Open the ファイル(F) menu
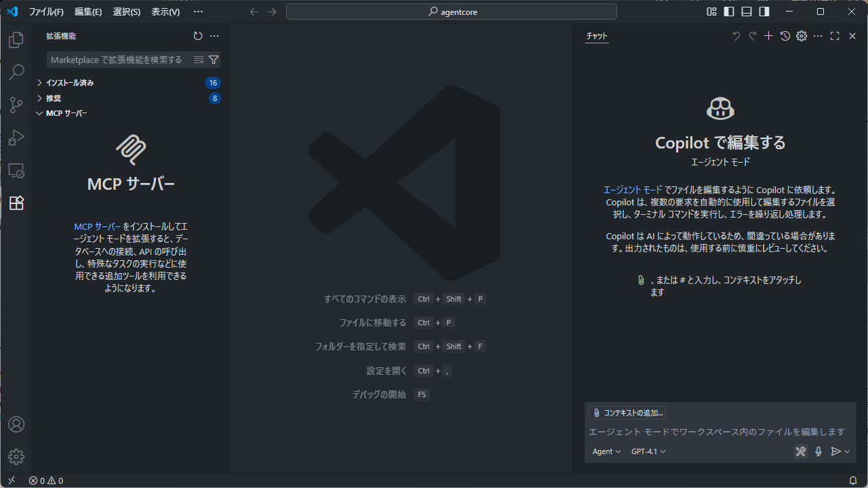Screen dimensions: 868x488 click(x=46, y=12)
